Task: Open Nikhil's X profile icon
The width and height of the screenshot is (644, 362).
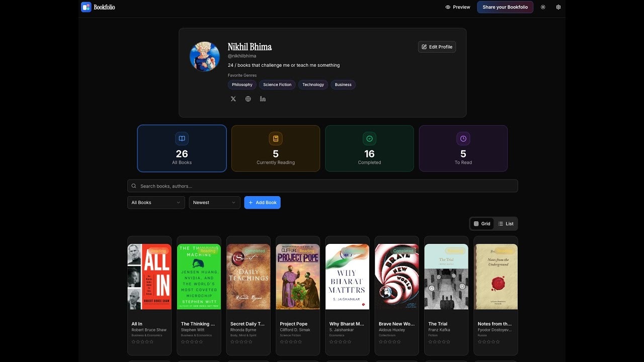Action: click(233, 99)
